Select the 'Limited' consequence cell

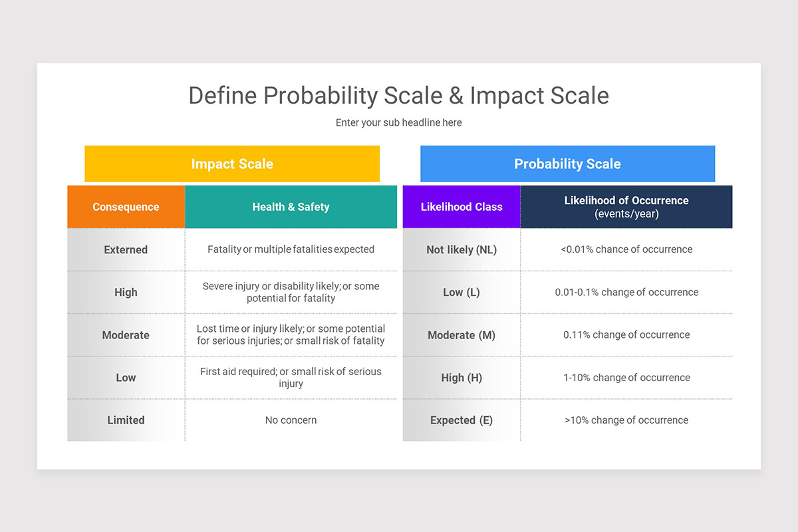point(126,420)
